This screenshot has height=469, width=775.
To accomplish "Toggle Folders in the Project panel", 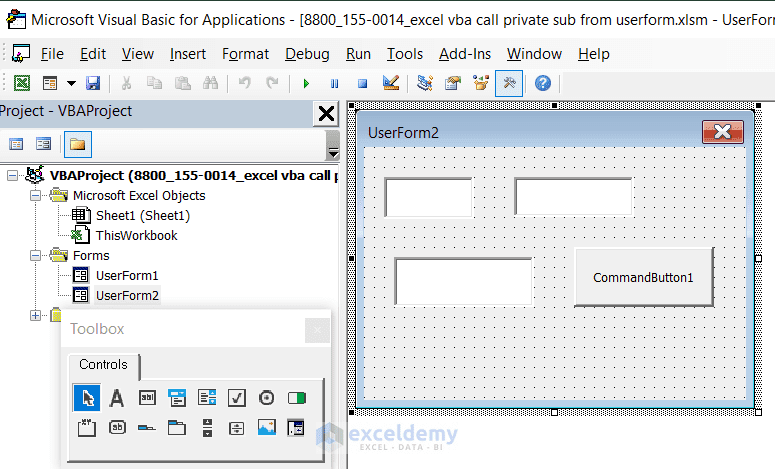I will click(78, 144).
